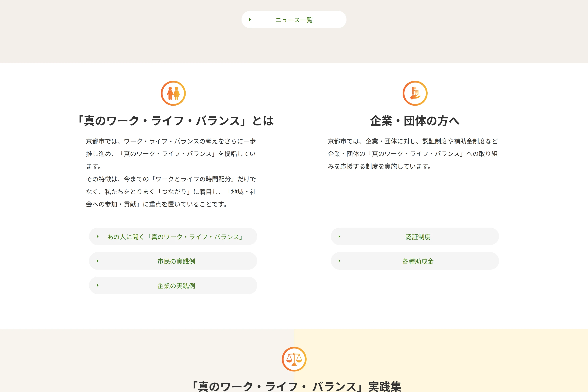Click the two-people icon above Work-Life Balance heading
This screenshot has width=588, height=392.
coord(173,93)
